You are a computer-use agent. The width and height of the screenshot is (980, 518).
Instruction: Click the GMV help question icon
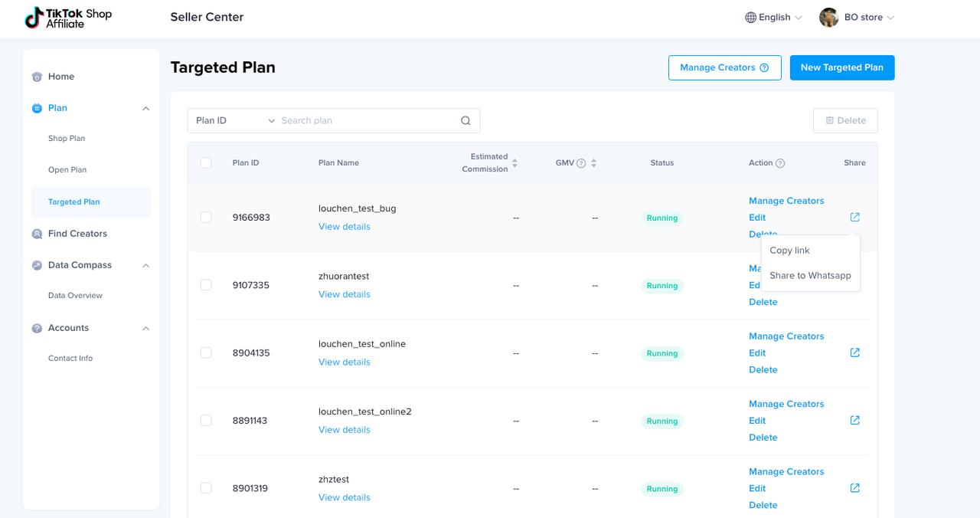tap(581, 163)
